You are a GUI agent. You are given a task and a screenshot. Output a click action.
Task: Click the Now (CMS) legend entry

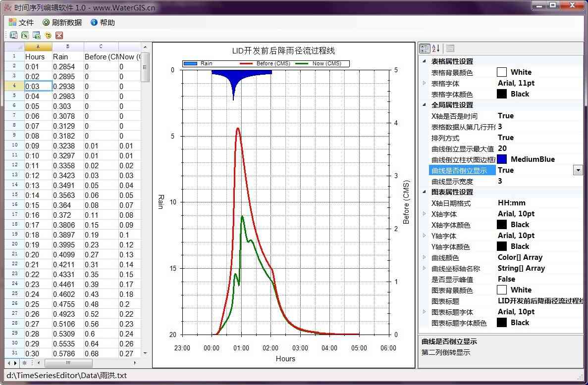click(x=319, y=63)
